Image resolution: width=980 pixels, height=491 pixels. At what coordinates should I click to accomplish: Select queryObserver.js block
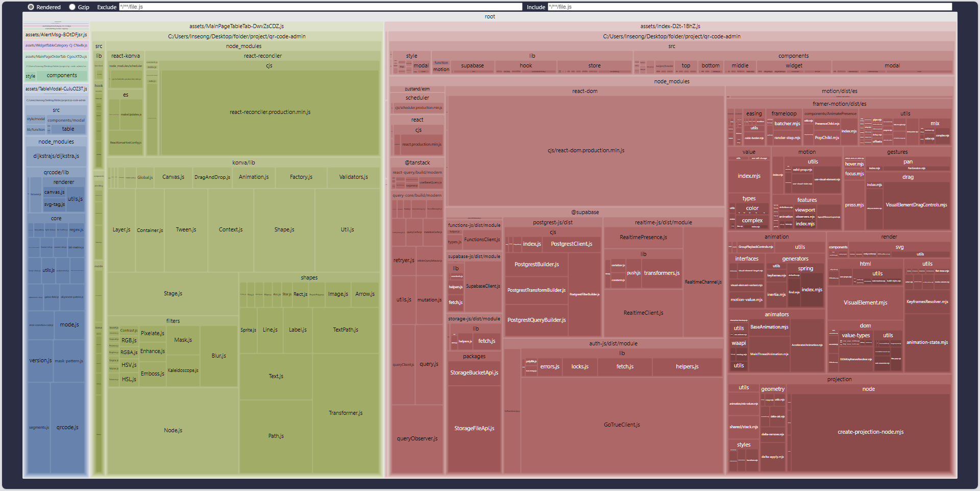[x=417, y=439]
